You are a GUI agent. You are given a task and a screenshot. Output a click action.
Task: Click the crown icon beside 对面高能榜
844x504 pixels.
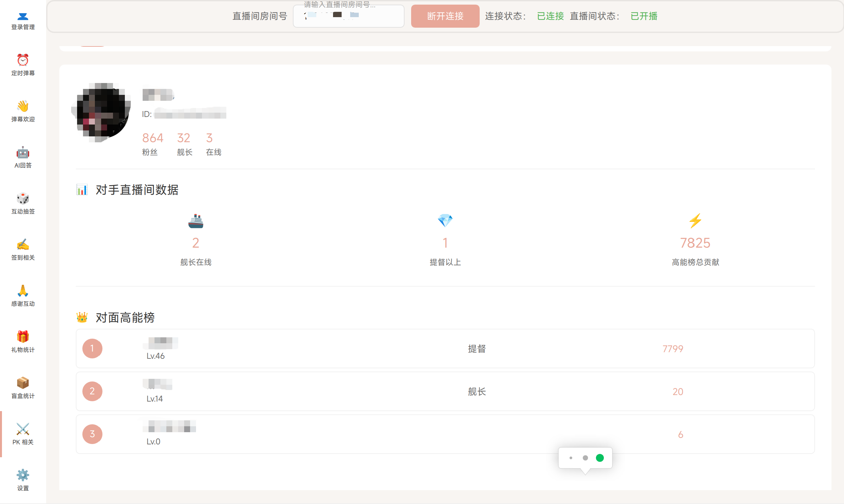[82, 318]
